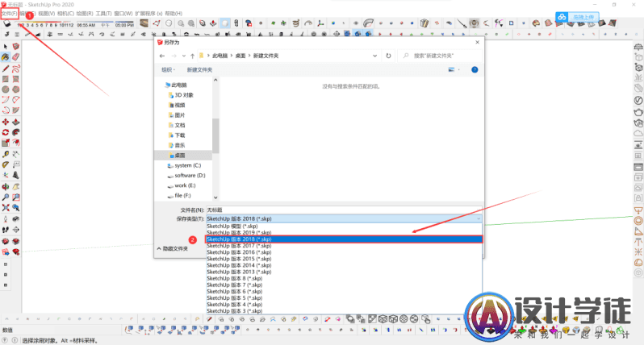This screenshot has height=345, width=644.
Task: Refresh the folder listing
Action: coord(388,56)
